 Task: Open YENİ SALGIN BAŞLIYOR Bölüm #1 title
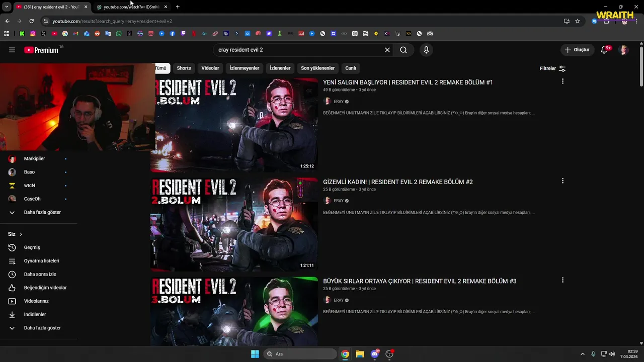[408, 82]
